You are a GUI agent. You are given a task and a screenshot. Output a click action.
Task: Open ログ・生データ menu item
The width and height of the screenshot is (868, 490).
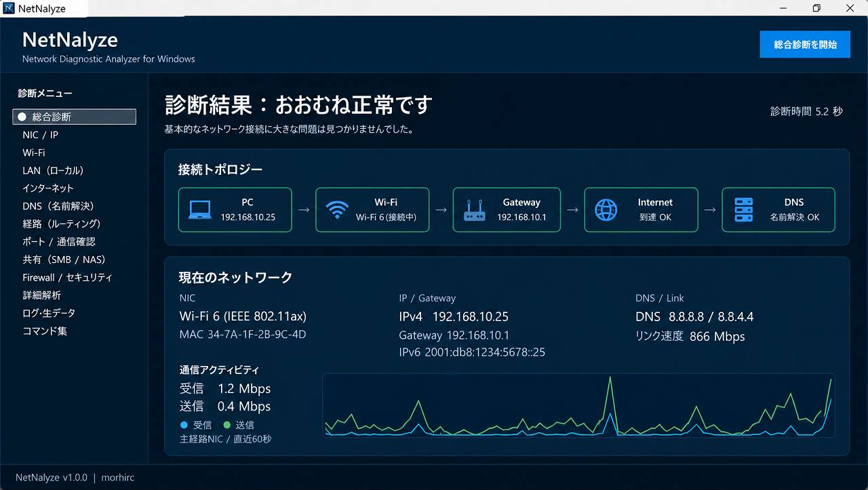coord(49,313)
